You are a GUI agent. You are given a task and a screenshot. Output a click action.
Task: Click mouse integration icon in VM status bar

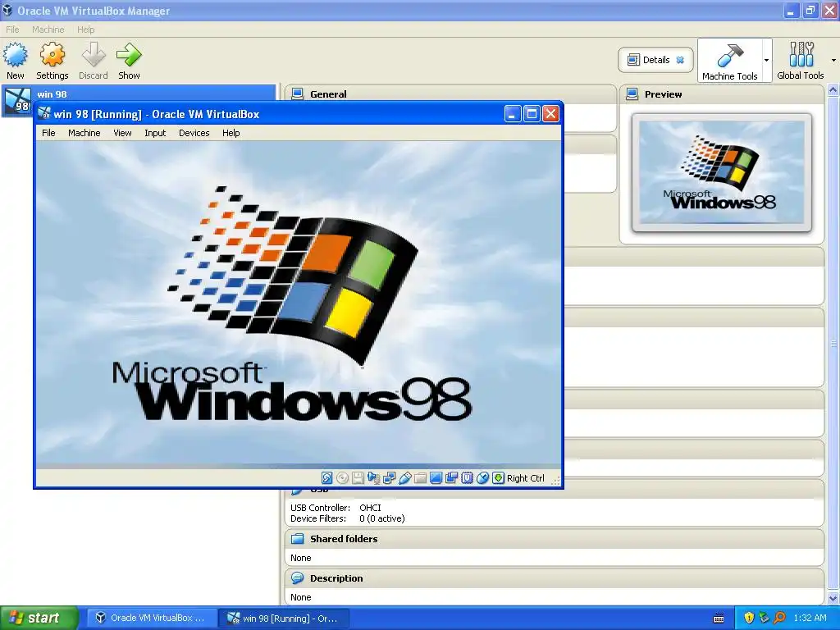482,478
